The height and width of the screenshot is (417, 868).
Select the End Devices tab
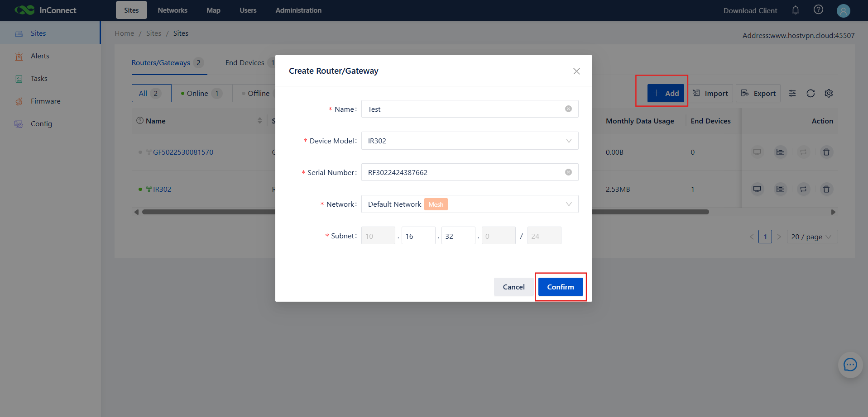pyautogui.click(x=245, y=63)
